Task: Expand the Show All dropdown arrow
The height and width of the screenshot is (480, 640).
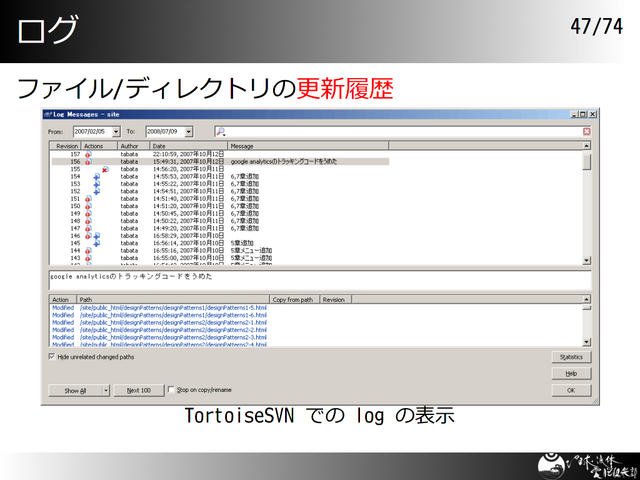Action: (x=106, y=390)
